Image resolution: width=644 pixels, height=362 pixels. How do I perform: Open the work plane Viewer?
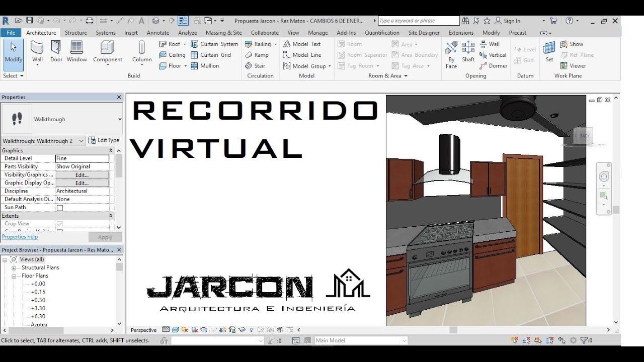(x=573, y=66)
